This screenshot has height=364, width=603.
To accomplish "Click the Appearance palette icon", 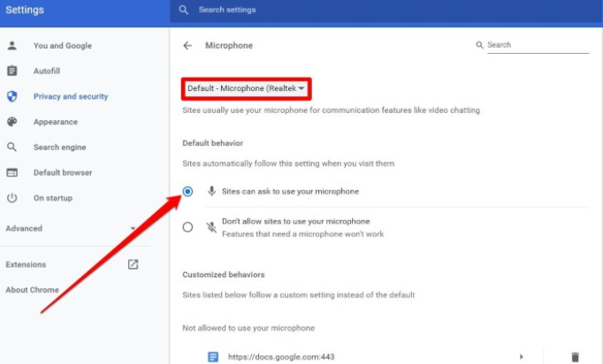I will pyautogui.click(x=11, y=122).
